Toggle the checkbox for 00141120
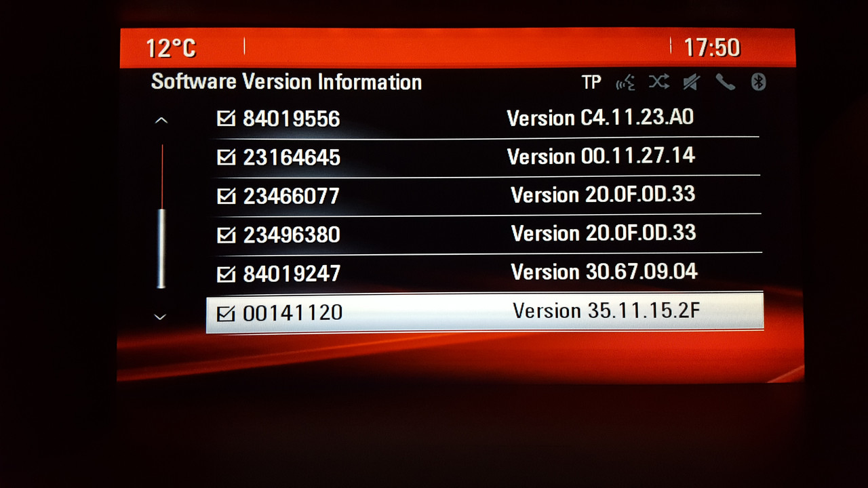This screenshot has height=488, width=868. [226, 312]
